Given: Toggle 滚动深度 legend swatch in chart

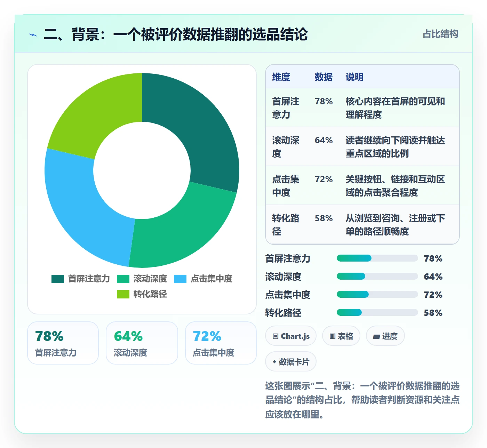Looking at the screenshot, I should coord(123,279).
